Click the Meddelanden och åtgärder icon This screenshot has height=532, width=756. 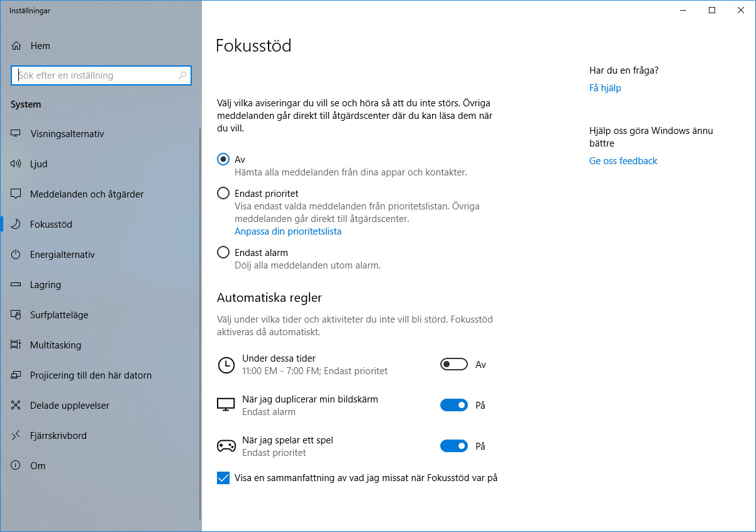point(15,194)
